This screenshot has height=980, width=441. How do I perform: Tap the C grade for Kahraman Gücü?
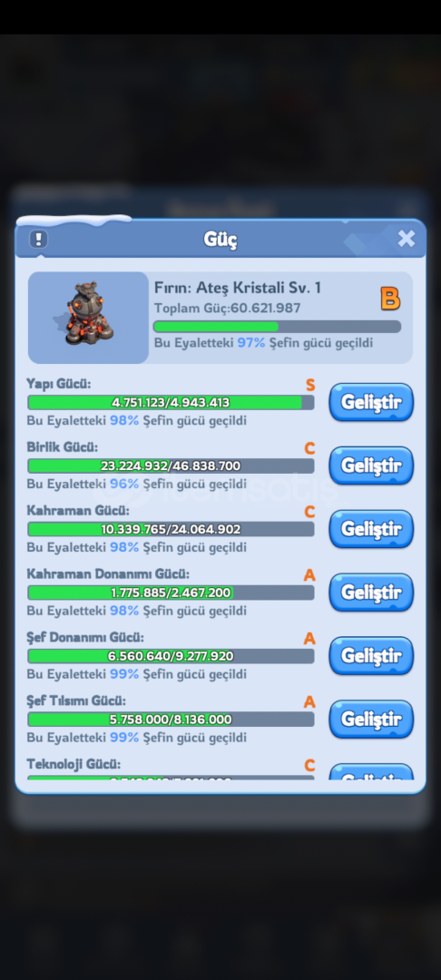pyautogui.click(x=309, y=512)
